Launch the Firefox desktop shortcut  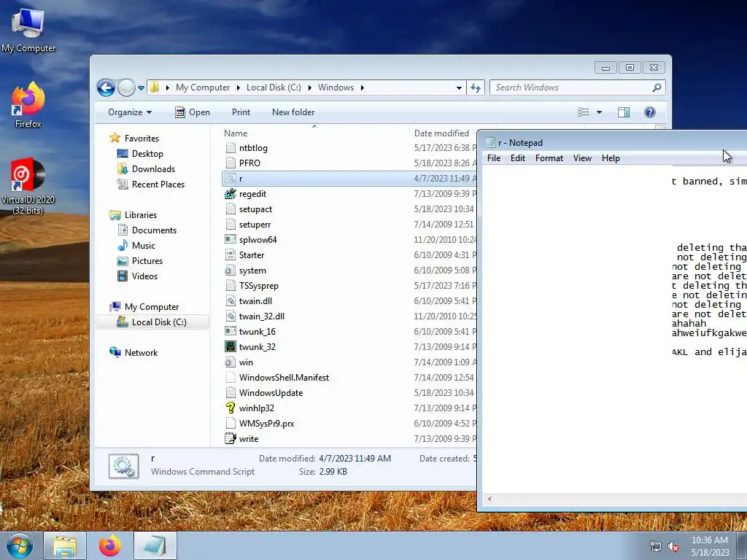click(x=28, y=105)
